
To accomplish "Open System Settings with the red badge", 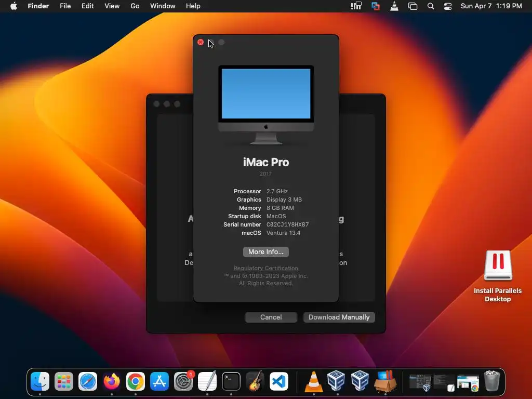I will [183, 381].
